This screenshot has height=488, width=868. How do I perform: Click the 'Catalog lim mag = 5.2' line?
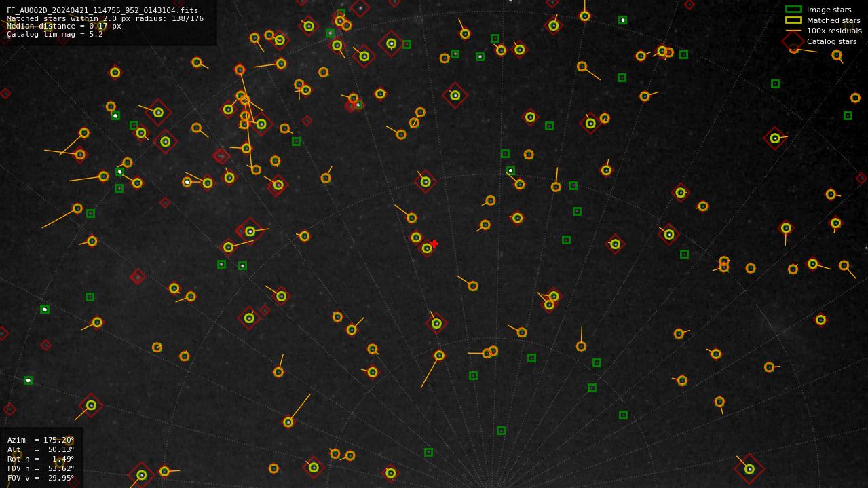[55, 34]
